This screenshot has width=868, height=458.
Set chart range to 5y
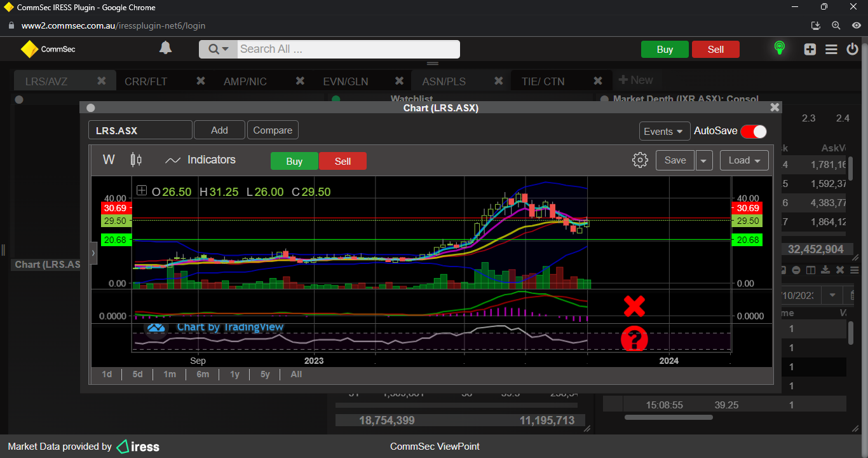point(265,374)
